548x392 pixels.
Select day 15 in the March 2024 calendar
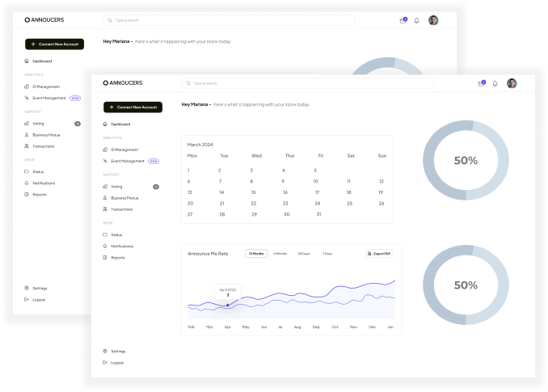[253, 192]
